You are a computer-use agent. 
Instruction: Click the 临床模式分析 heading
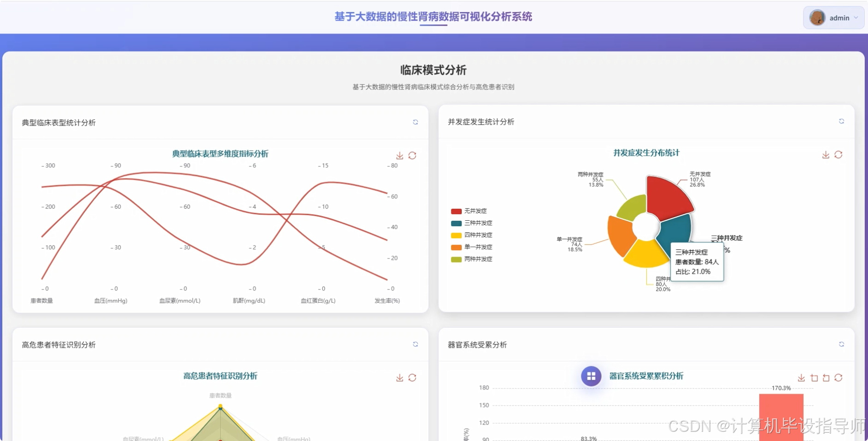pos(433,70)
